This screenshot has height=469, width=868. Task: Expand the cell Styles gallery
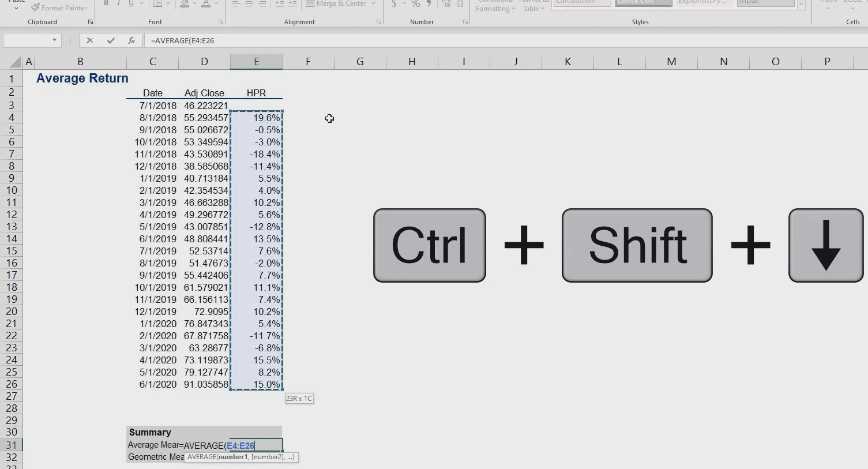pyautogui.click(x=801, y=5)
